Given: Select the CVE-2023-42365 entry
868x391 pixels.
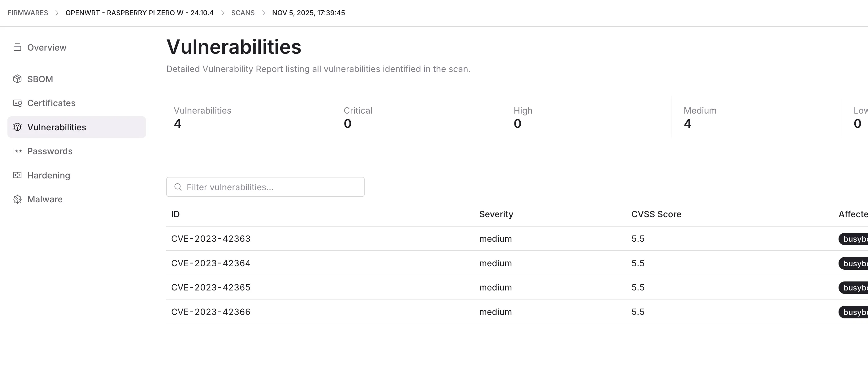Looking at the screenshot, I should (211, 288).
